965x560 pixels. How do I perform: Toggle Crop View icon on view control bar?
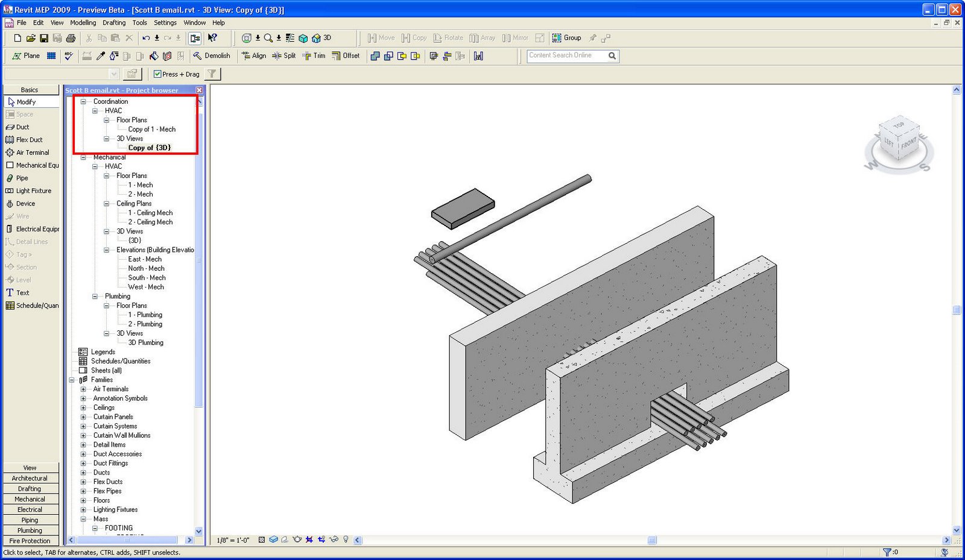click(309, 540)
